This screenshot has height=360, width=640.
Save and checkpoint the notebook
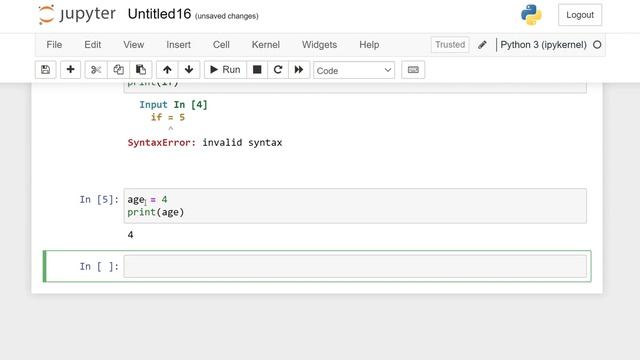point(45,70)
